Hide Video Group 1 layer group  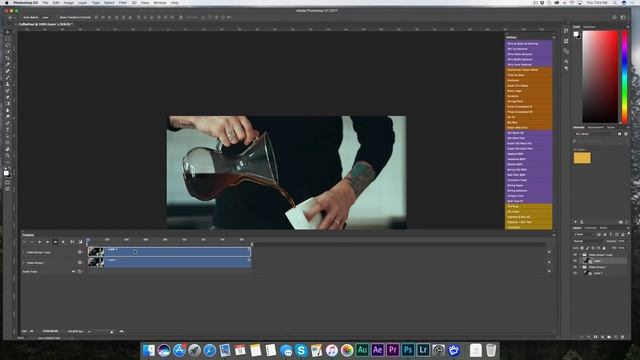point(575,267)
